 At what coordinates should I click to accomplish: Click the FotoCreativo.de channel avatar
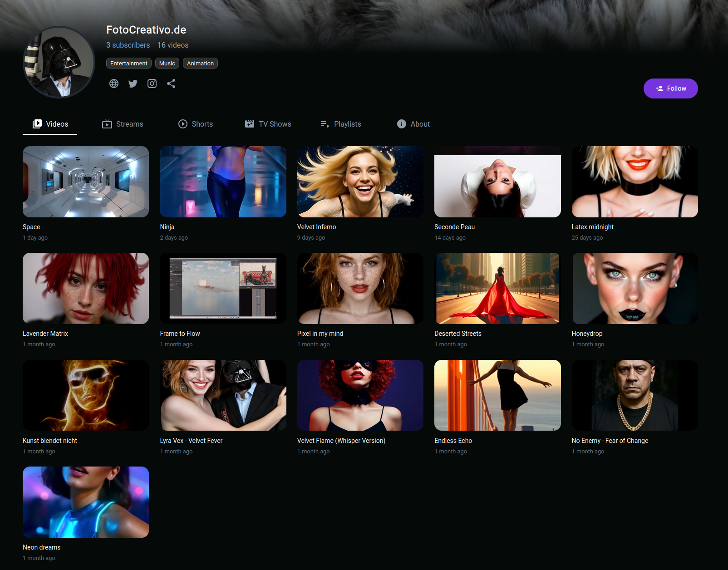coord(59,62)
